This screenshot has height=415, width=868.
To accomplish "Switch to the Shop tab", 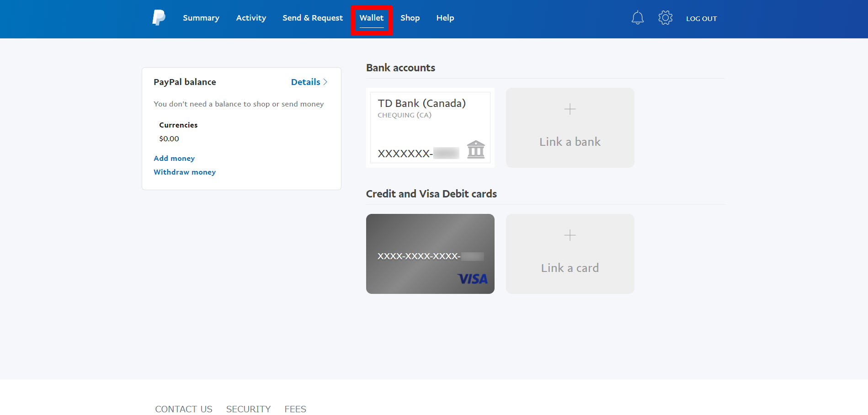I will point(410,18).
